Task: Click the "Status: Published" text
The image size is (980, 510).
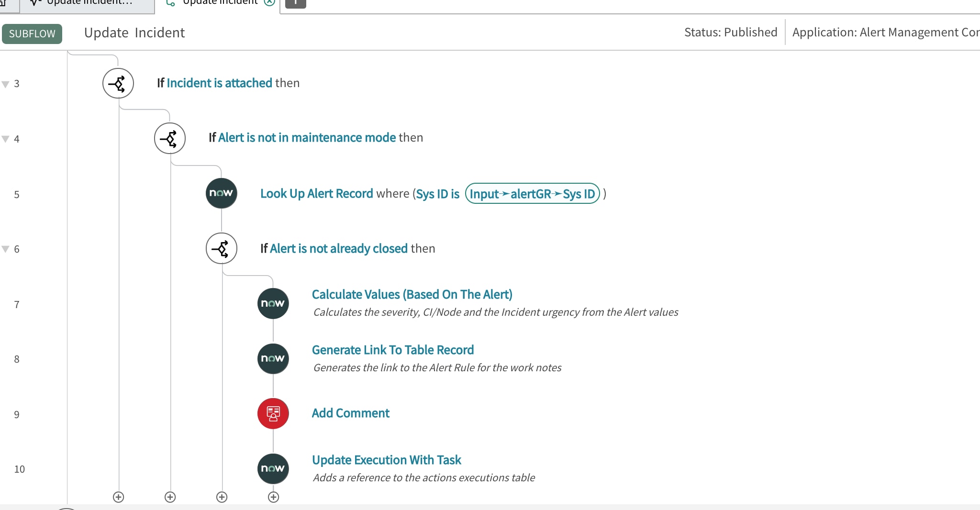Action: 731,33
